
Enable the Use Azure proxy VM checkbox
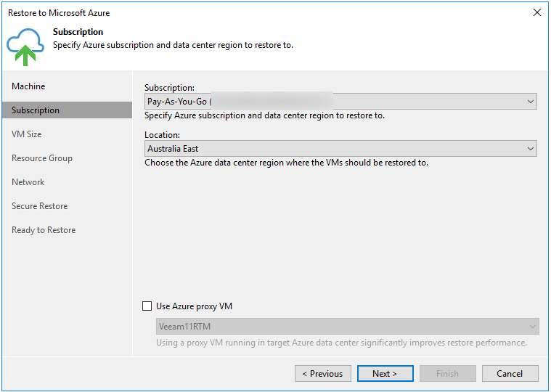147,306
